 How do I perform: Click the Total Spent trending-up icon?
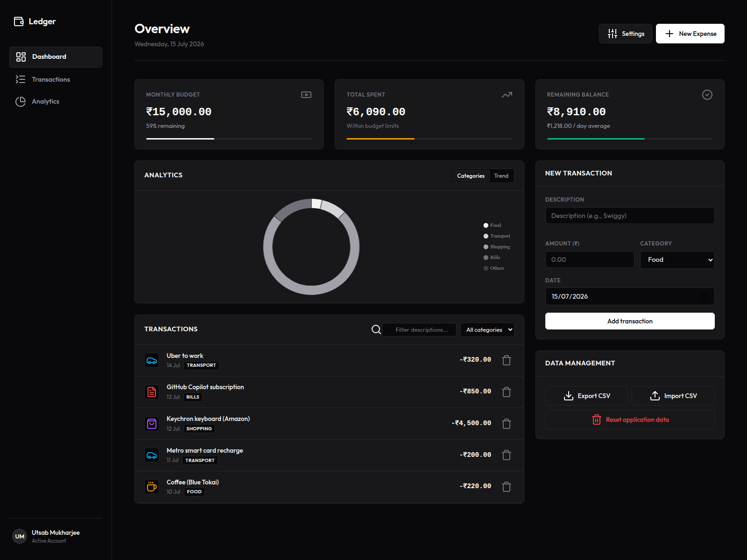(507, 95)
